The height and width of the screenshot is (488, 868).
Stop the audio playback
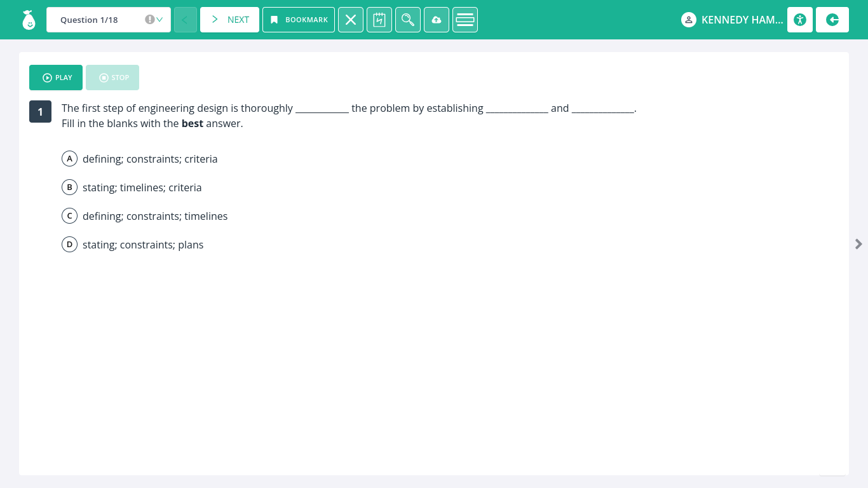(112, 78)
